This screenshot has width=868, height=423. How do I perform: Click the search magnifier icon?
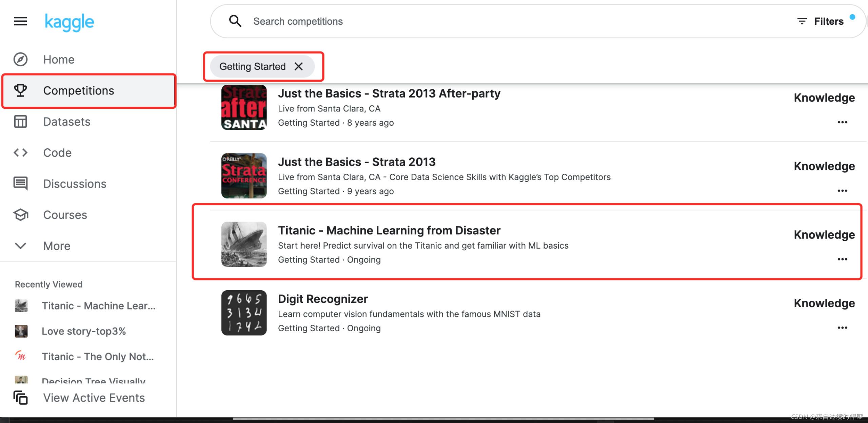click(x=235, y=21)
